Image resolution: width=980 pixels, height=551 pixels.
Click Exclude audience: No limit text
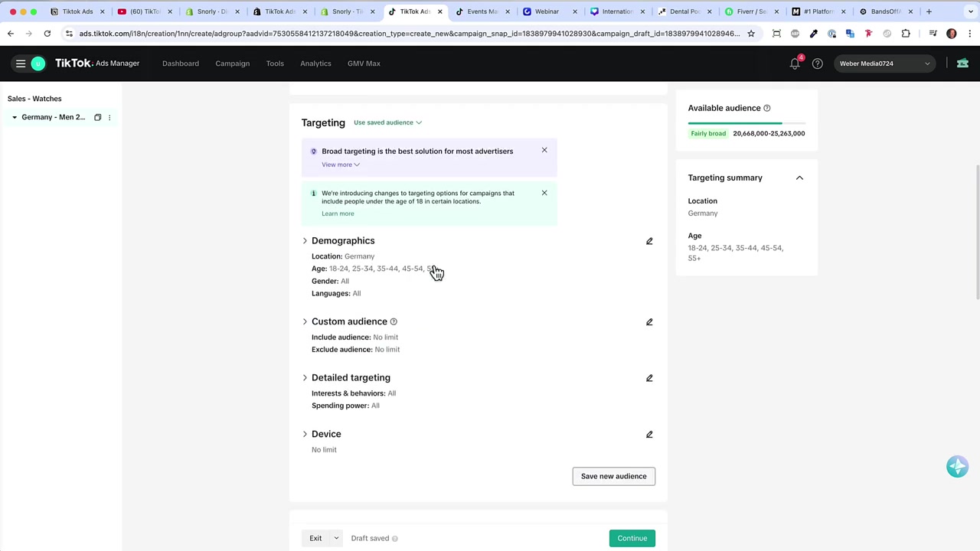click(355, 350)
